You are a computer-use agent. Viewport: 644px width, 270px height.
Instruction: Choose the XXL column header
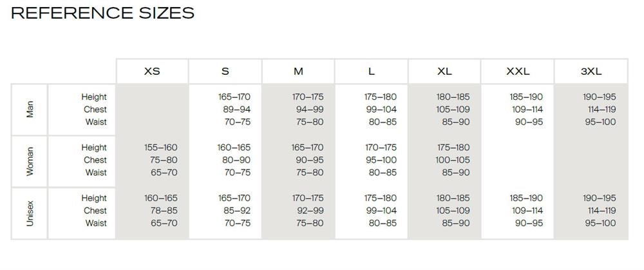coord(518,72)
